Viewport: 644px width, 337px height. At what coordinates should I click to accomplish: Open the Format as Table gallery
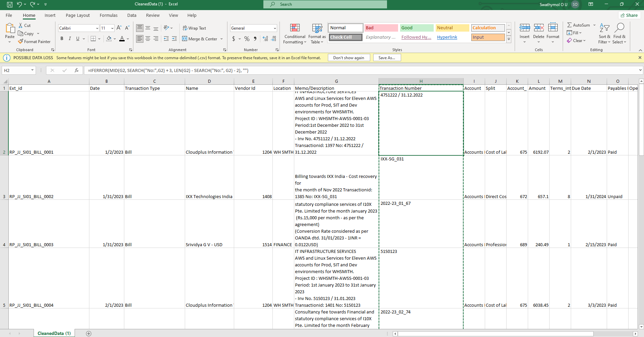click(317, 34)
